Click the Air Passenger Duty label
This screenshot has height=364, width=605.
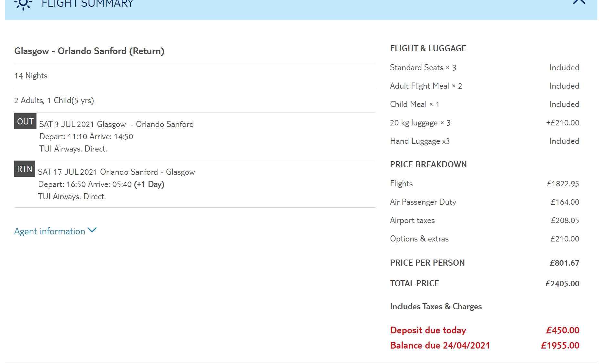point(423,202)
